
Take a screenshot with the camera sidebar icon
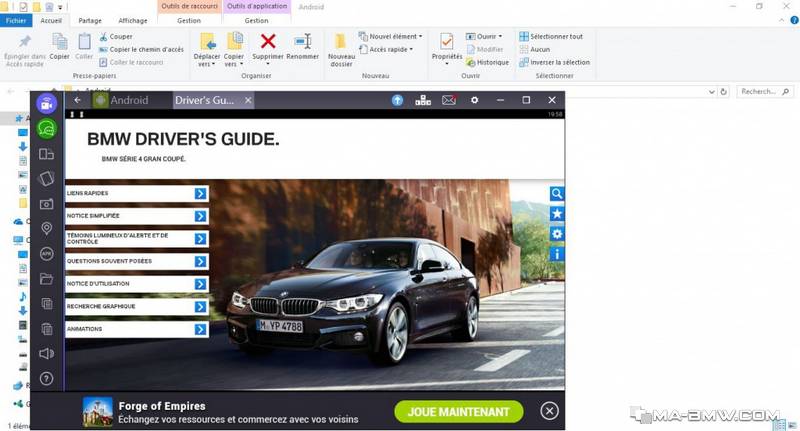46,204
